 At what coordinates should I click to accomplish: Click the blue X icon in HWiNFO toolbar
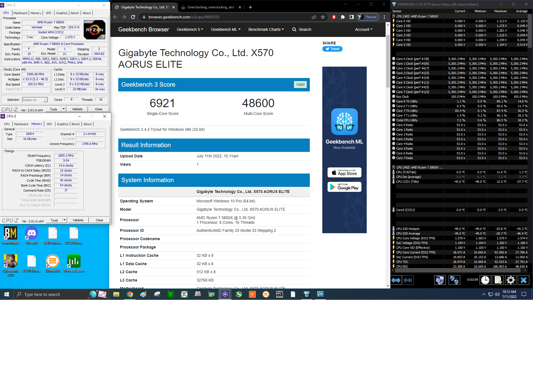[524, 280]
